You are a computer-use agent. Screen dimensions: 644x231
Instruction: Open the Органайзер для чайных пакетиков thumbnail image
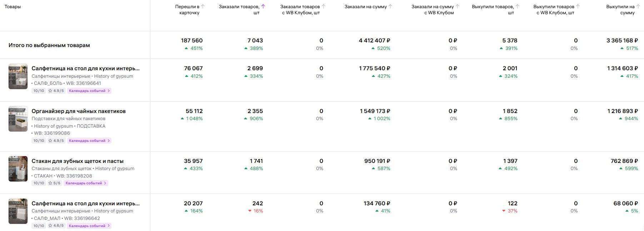pos(18,119)
